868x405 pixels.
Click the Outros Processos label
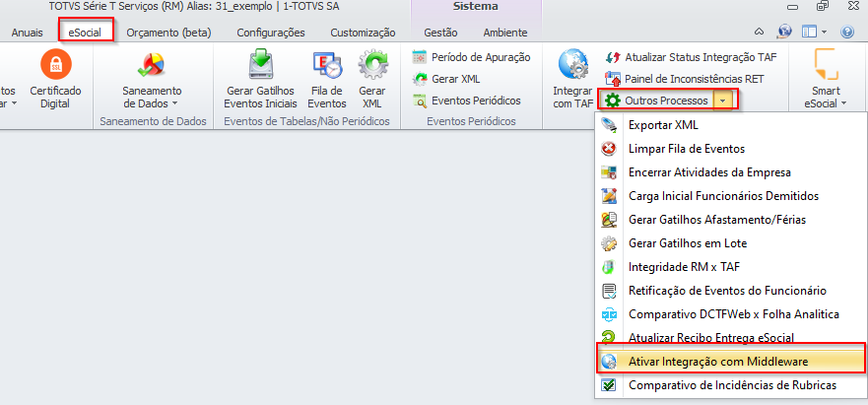[x=666, y=101]
